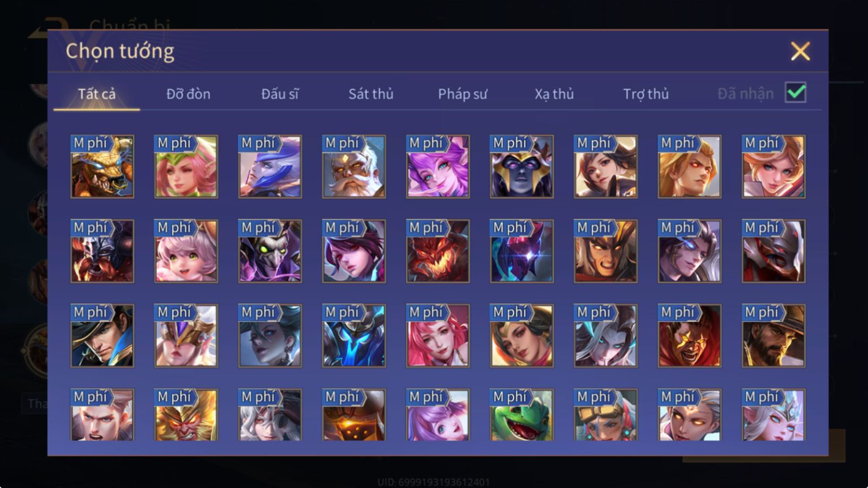
Task: Select the golden bull hero portrait
Action: [x=102, y=166]
